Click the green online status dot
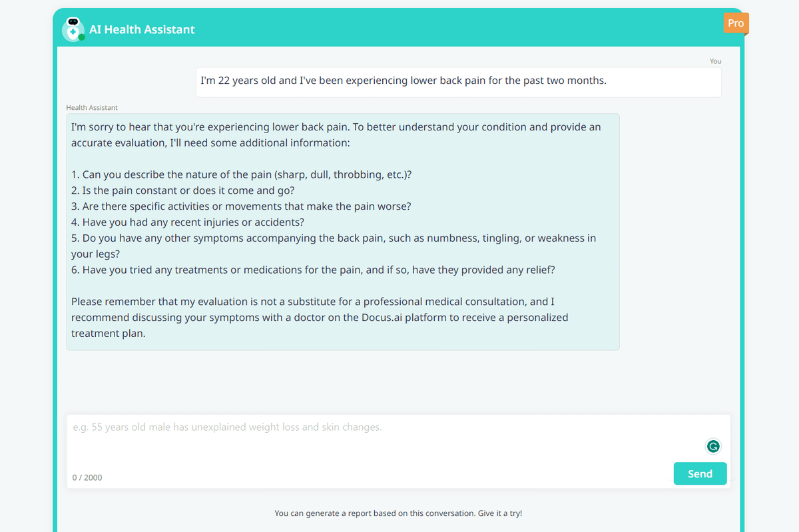The height and width of the screenshot is (532, 799). pyautogui.click(x=81, y=37)
